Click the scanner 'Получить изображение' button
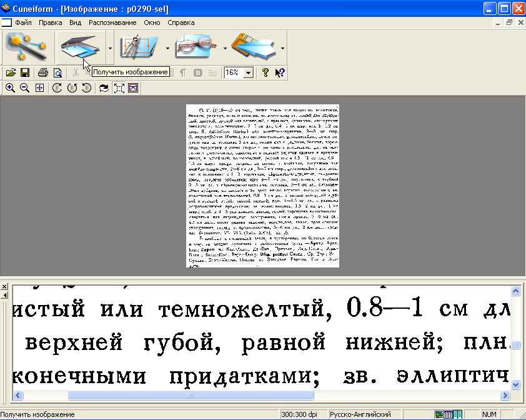526x420 pixels. [x=79, y=47]
